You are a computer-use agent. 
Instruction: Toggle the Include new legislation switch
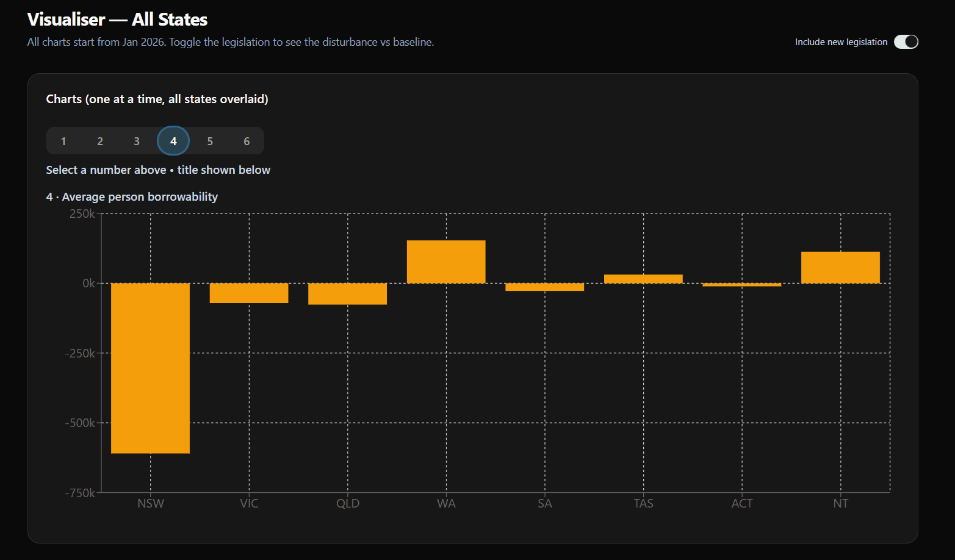(906, 41)
